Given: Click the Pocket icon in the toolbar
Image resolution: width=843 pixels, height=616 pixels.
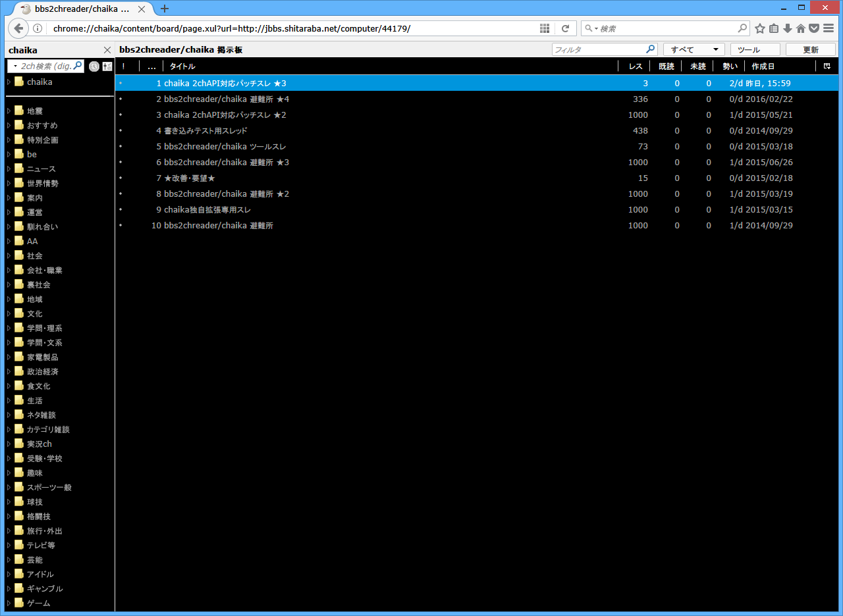Looking at the screenshot, I should [x=814, y=28].
